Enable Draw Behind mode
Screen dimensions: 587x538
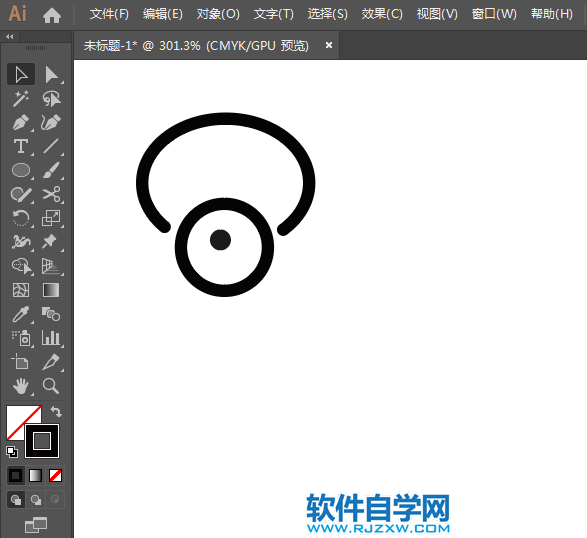[x=36, y=500]
